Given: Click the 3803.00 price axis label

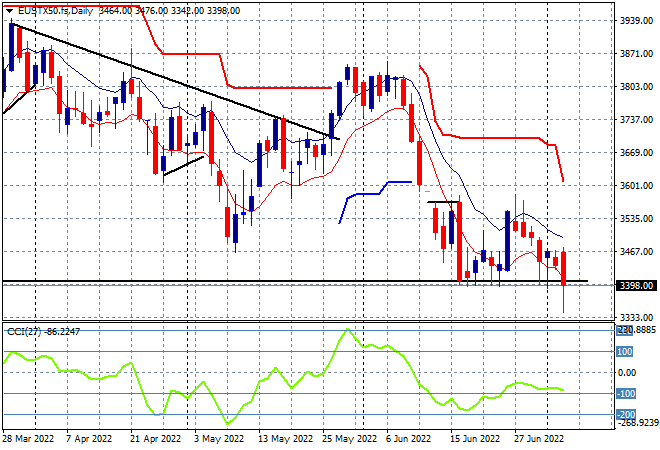Looking at the screenshot, I should tap(636, 87).
